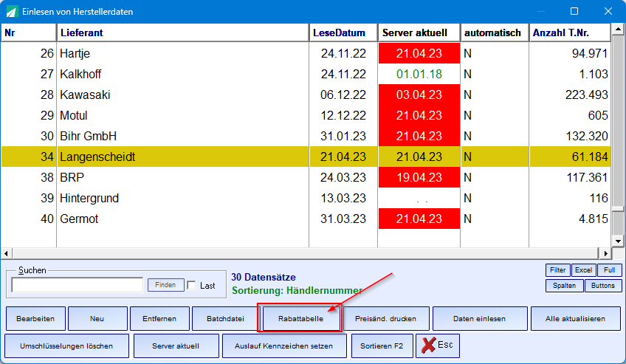Screen dimensions: 626x364
Task: Click red 19.04.23 date for BRP
Action: click(x=419, y=178)
